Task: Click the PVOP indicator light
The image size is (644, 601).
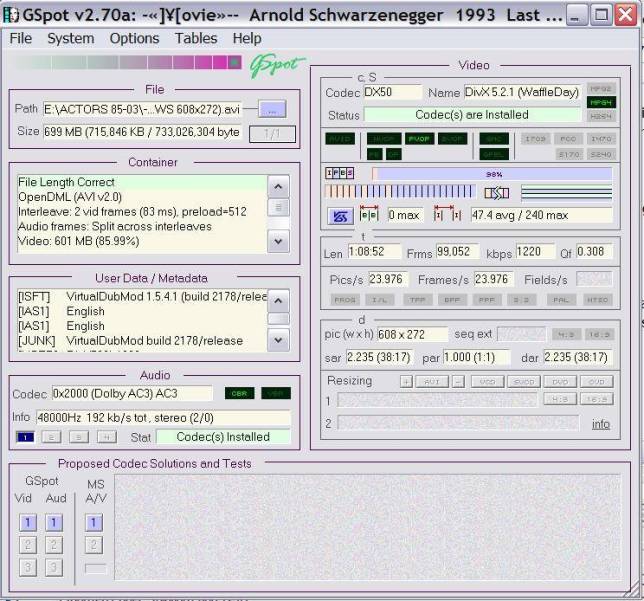Action: [419, 139]
